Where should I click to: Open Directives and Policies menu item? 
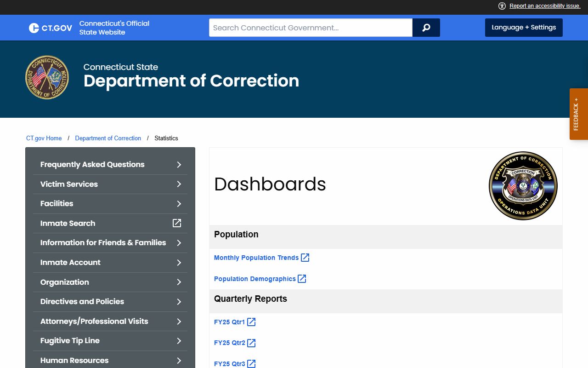(110, 302)
